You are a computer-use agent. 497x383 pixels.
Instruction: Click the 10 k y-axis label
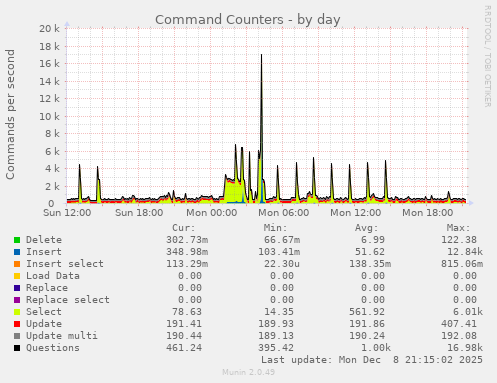(x=49, y=117)
